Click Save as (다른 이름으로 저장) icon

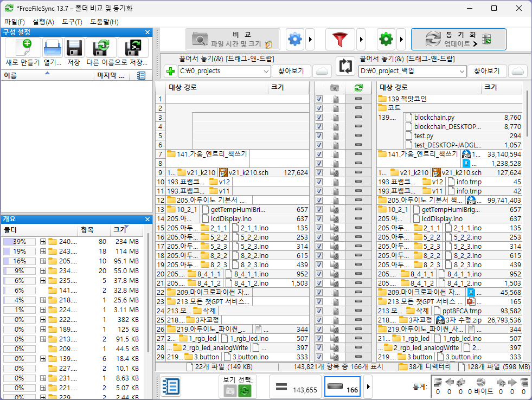tap(101, 48)
